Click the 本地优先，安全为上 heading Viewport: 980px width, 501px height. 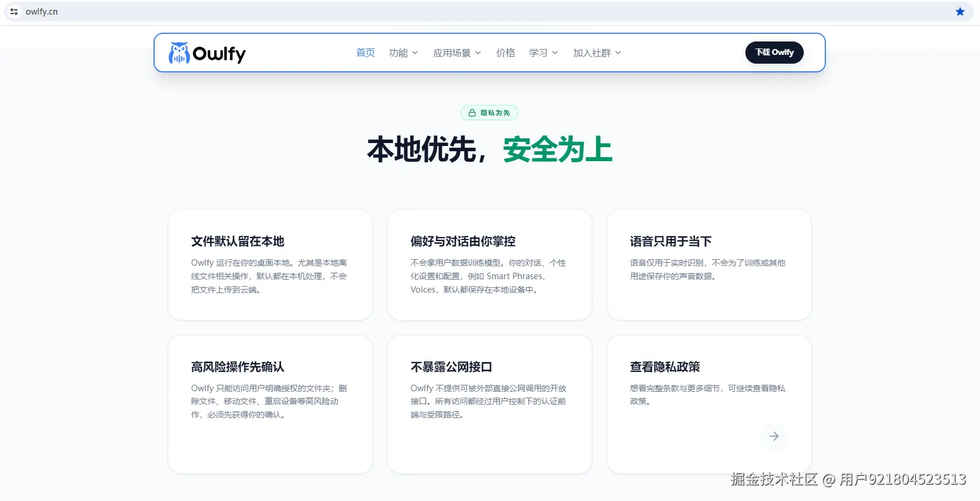tap(490, 149)
